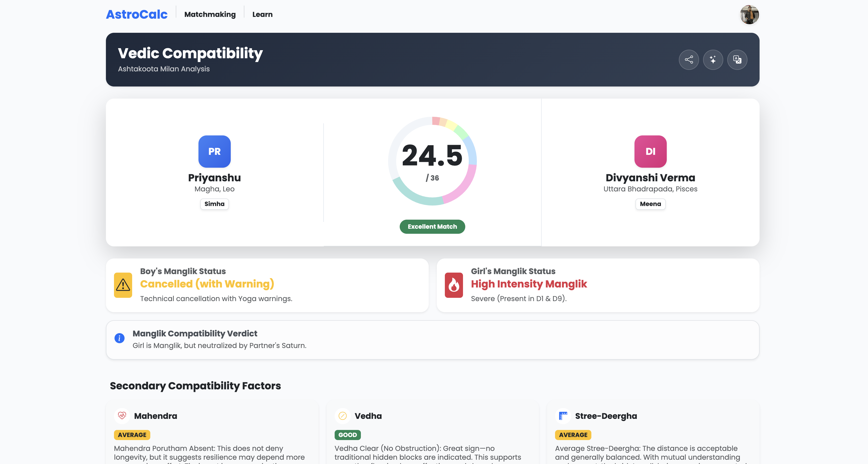Click the blue info circle icon
This screenshot has width=868, height=464.
tap(119, 338)
